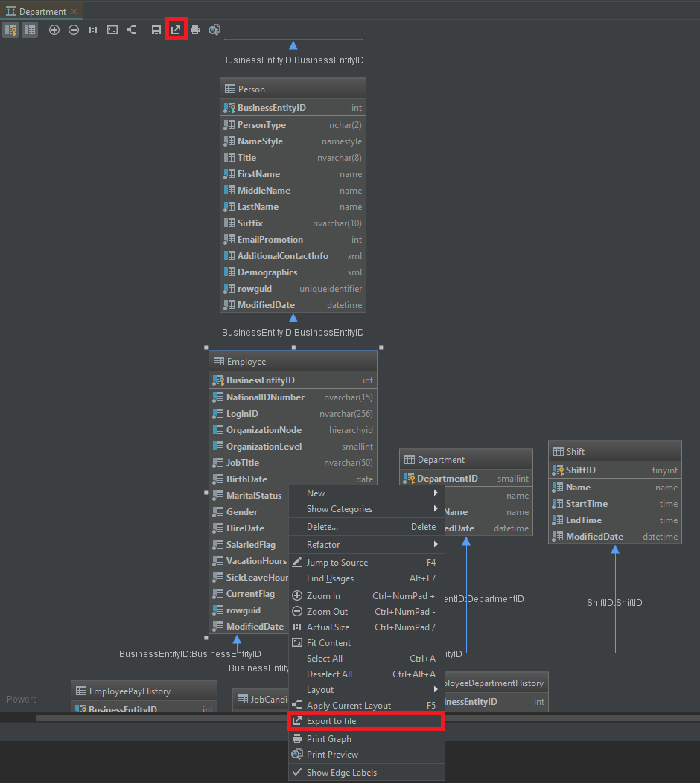Screen dimensions: 700x783
Task: Open Print Preview from the toolbar
Action: coord(214,30)
